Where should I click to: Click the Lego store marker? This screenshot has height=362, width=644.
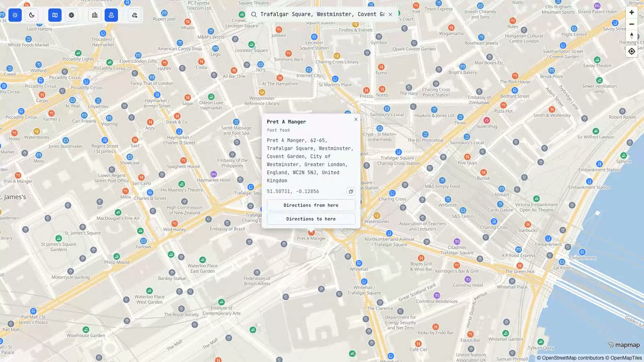click(215, 48)
